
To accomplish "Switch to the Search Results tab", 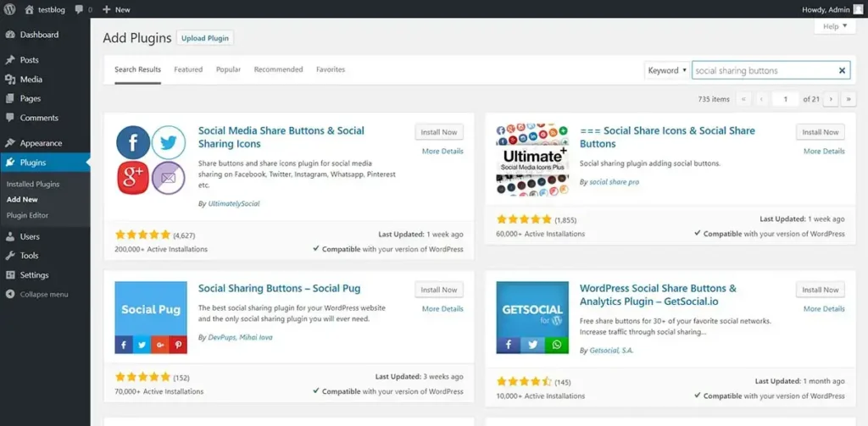I will click(x=138, y=69).
